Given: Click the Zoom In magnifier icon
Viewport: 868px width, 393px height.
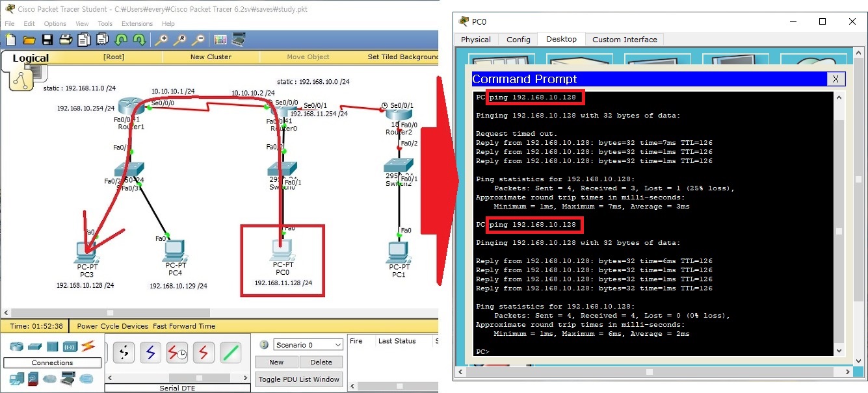Looking at the screenshot, I should (x=161, y=40).
